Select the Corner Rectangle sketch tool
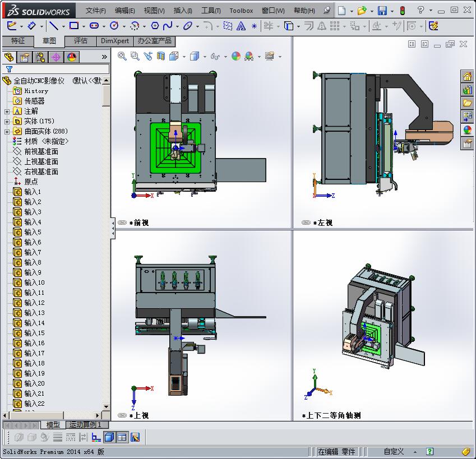The width and height of the screenshot is (476, 459). coord(74,26)
